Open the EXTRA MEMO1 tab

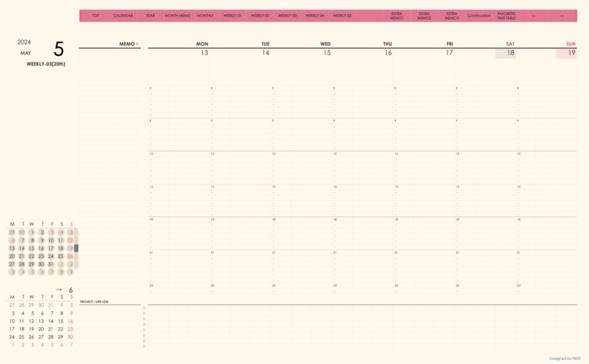[x=397, y=16]
